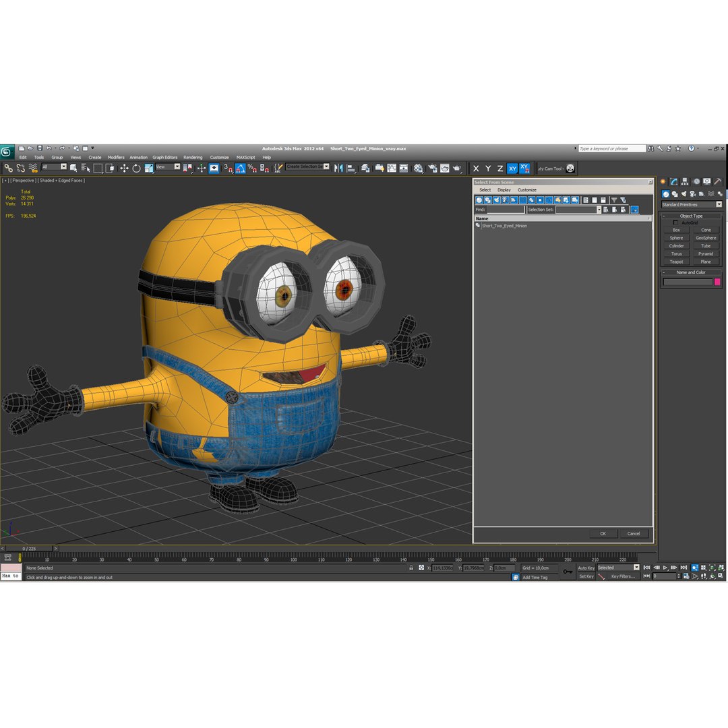The height and width of the screenshot is (728, 728).
Task: Open the Graph Editors menu
Action: point(165,157)
